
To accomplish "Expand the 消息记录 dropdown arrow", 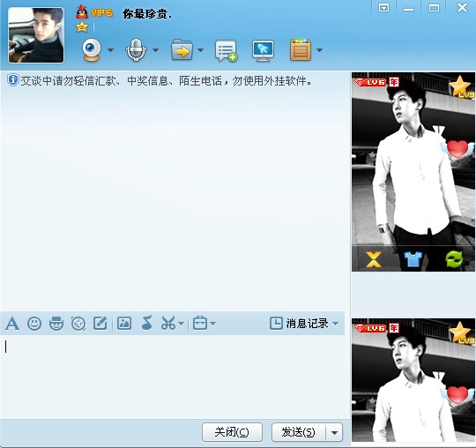I will 336,324.
